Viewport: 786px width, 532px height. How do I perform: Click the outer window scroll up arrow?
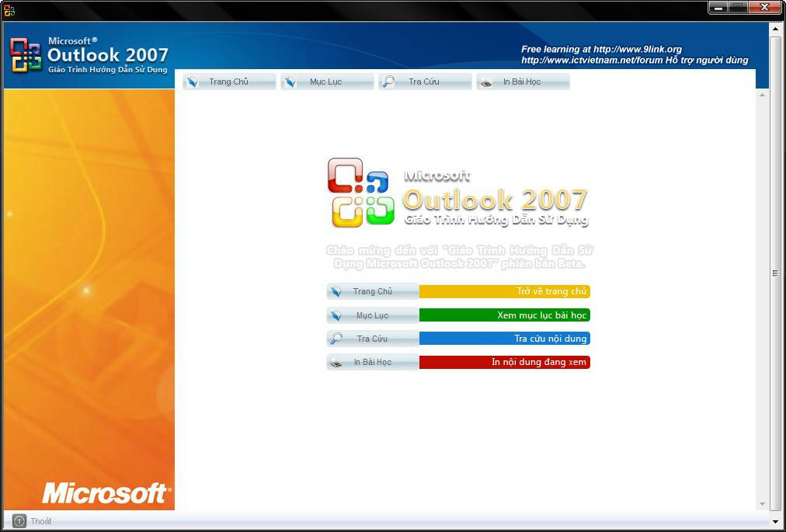(775, 29)
